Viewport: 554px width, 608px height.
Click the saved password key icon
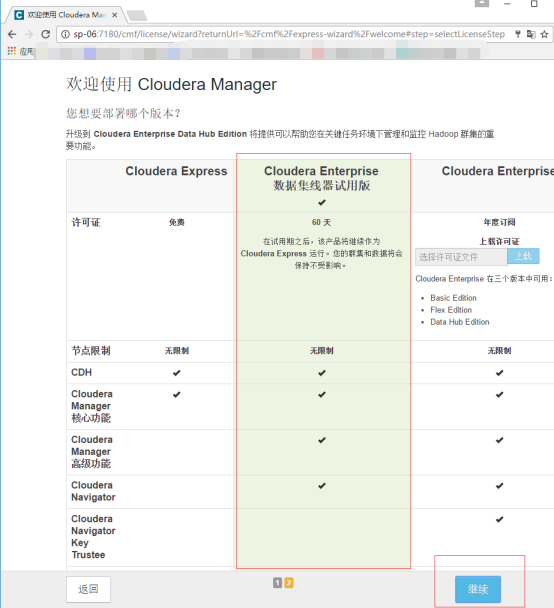pyautogui.click(x=518, y=34)
